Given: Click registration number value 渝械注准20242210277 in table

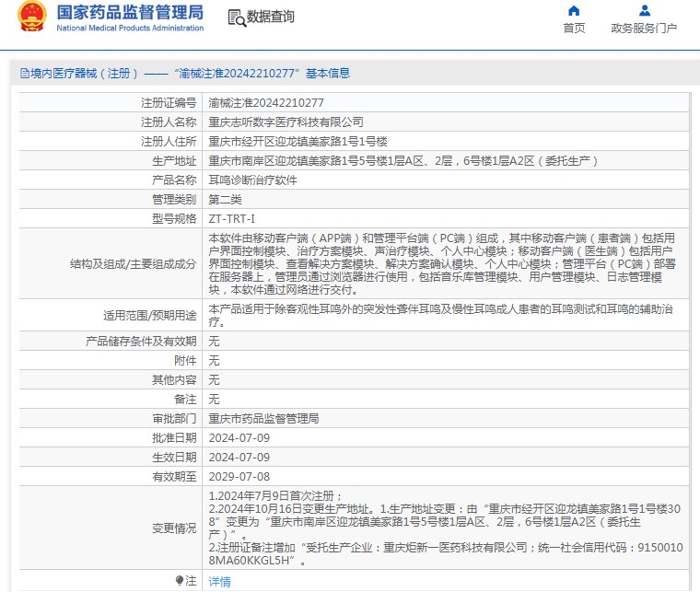Looking at the screenshot, I should pyautogui.click(x=266, y=102).
